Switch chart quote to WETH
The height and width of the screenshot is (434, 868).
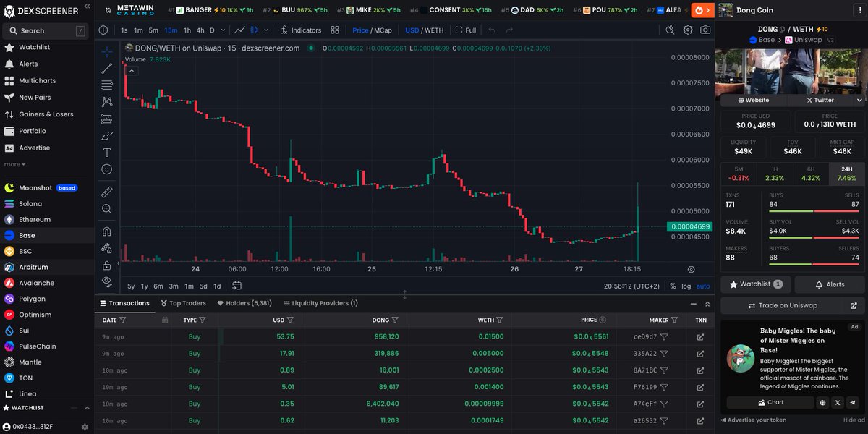pos(434,30)
